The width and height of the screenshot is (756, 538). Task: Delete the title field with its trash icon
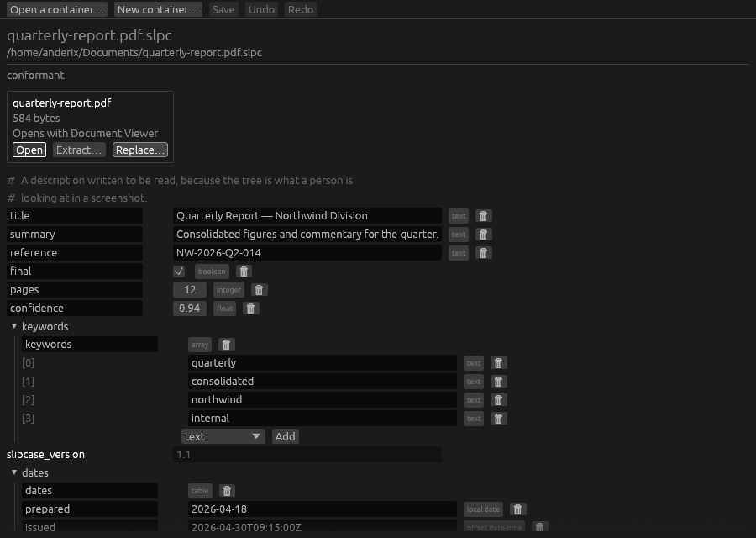click(x=483, y=216)
